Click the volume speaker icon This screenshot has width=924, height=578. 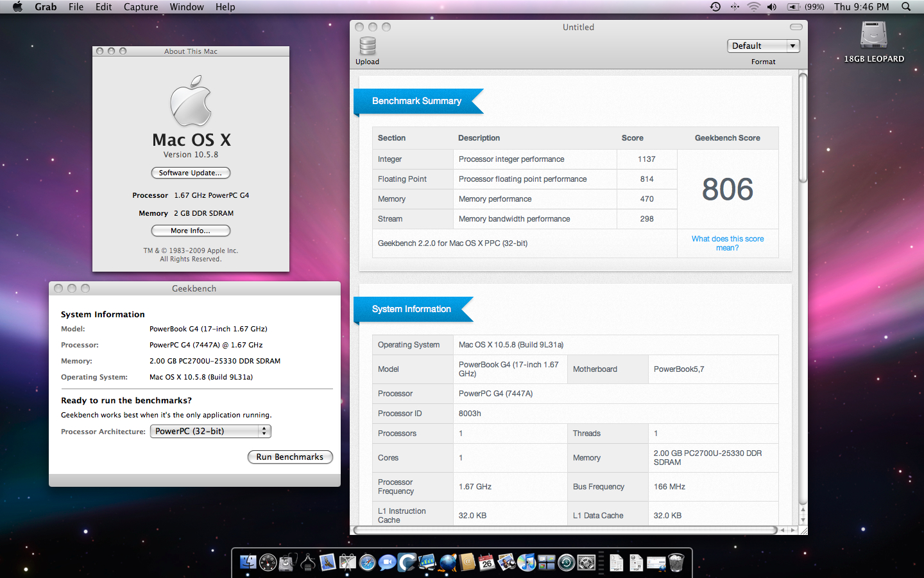point(772,6)
